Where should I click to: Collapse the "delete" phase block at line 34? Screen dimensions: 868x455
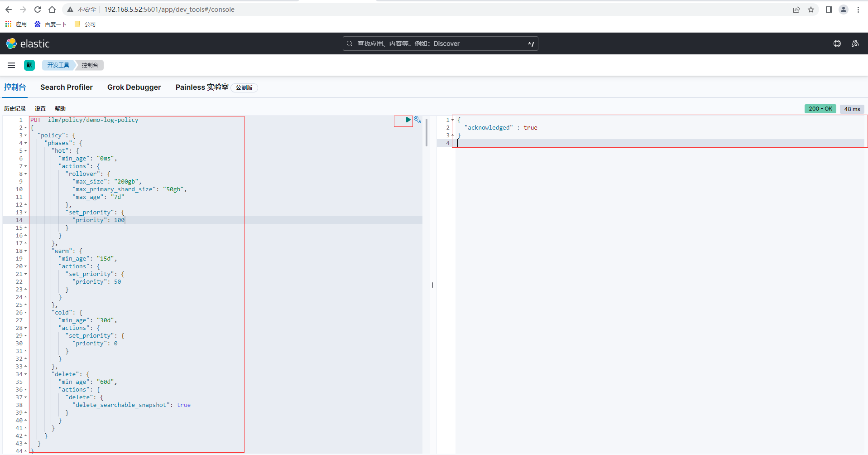click(25, 374)
